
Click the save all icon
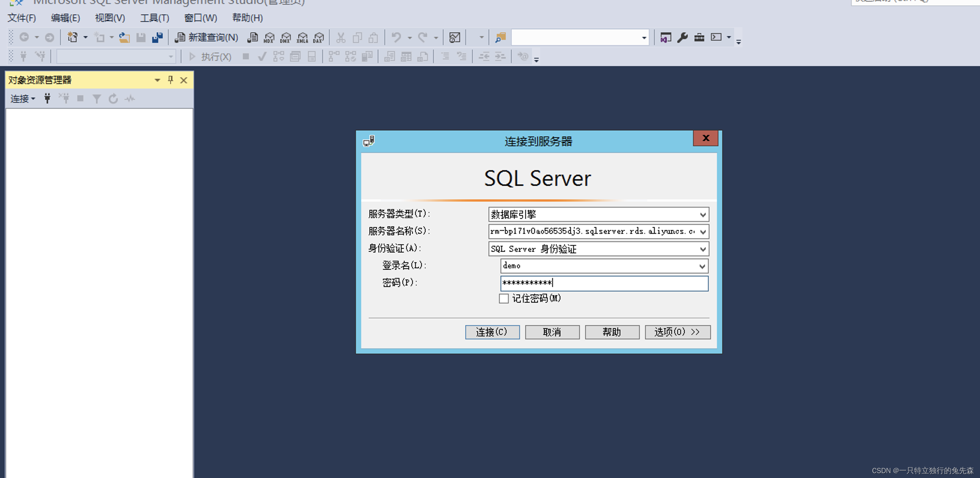pos(157,37)
